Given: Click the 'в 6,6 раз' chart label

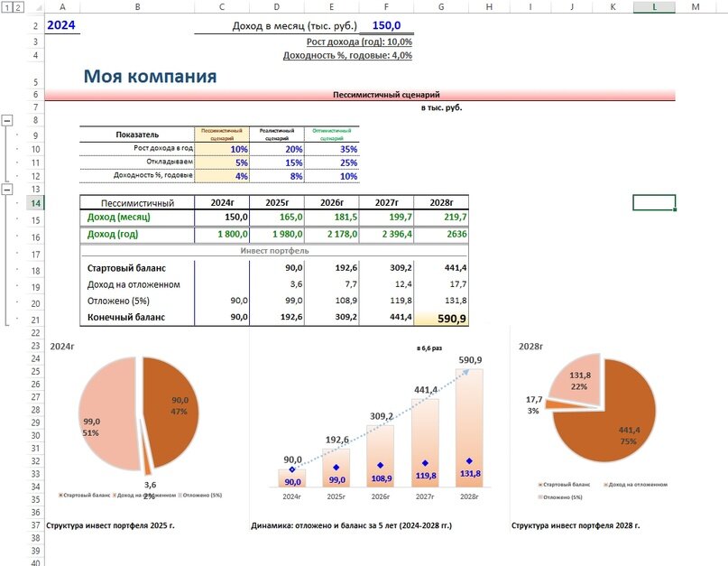Looking at the screenshot, I should (429, 348).
